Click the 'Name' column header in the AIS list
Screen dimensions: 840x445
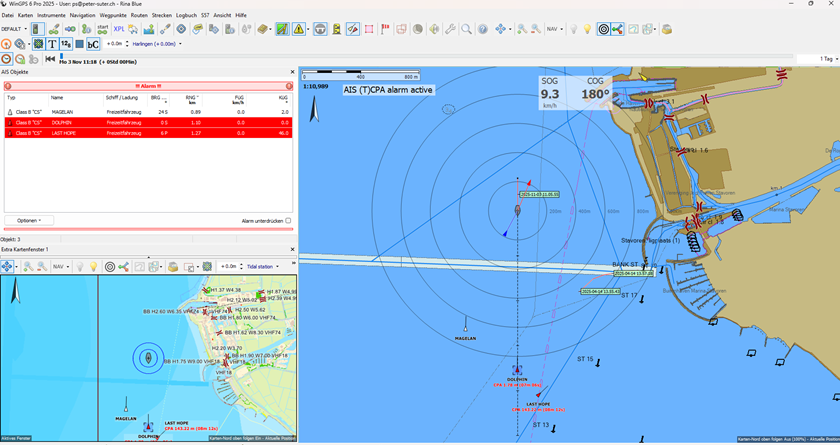click(58, 97)
